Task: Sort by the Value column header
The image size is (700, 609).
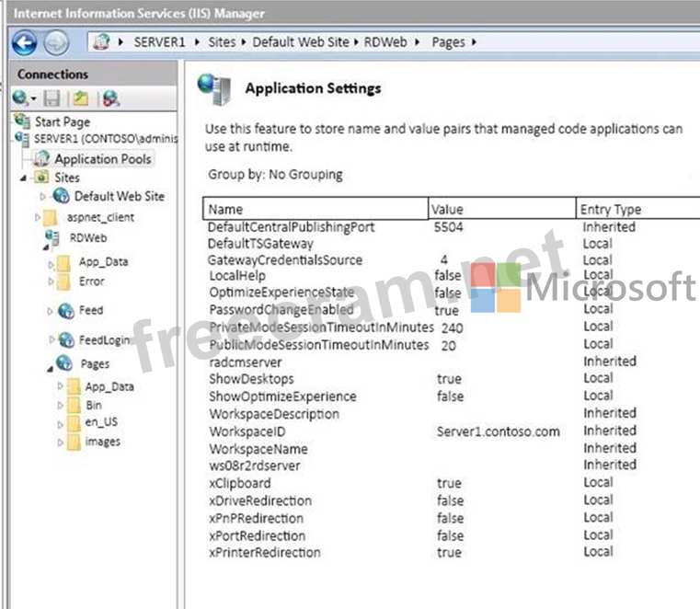Action: [x=502, y=209]
